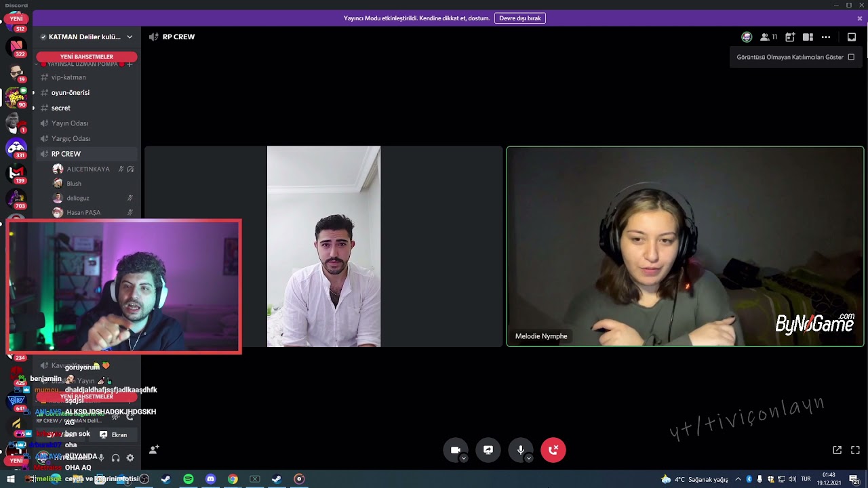Check Görüntüsü Olmayan Katılımcıları Göster box
Viewport: 868px width, 488px height.
click(x=851, y=57)
